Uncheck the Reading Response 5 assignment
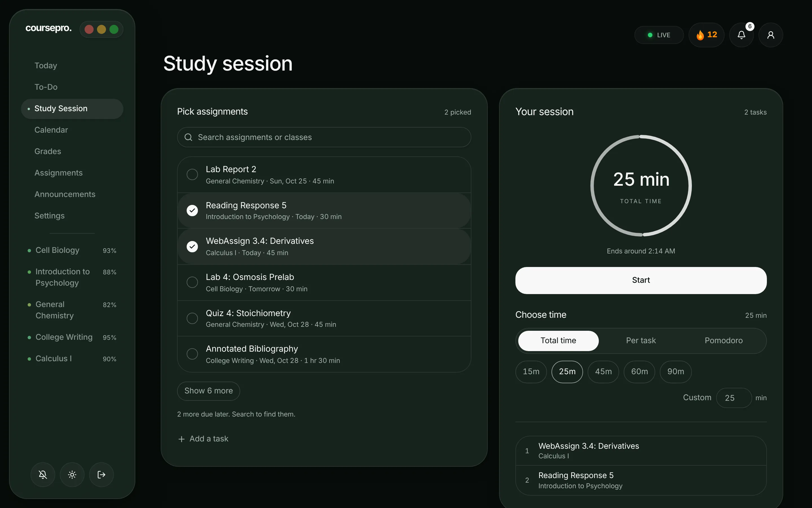 192,210
